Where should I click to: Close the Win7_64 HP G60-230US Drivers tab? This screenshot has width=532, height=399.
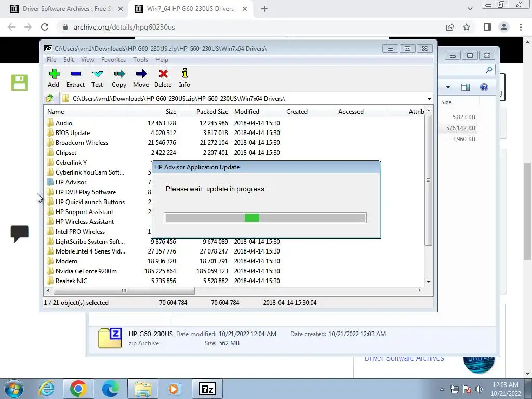[x=245, y=9]
